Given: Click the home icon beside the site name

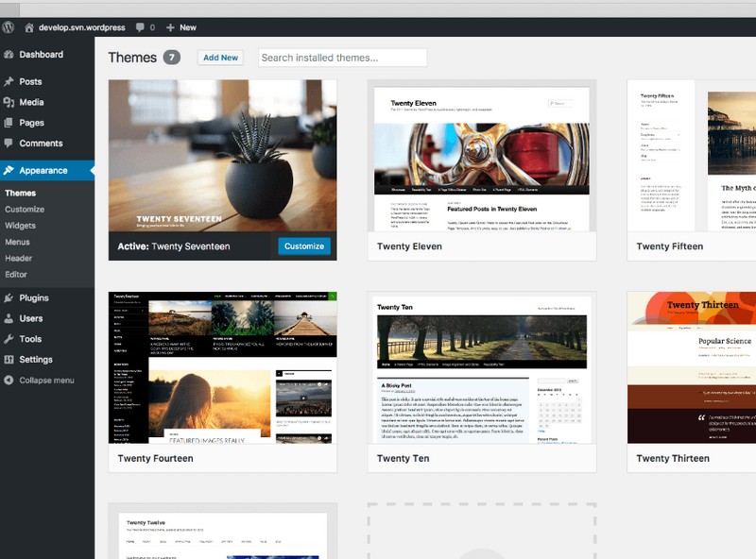Looking at the screenshot, I should (x=29, y=27).
